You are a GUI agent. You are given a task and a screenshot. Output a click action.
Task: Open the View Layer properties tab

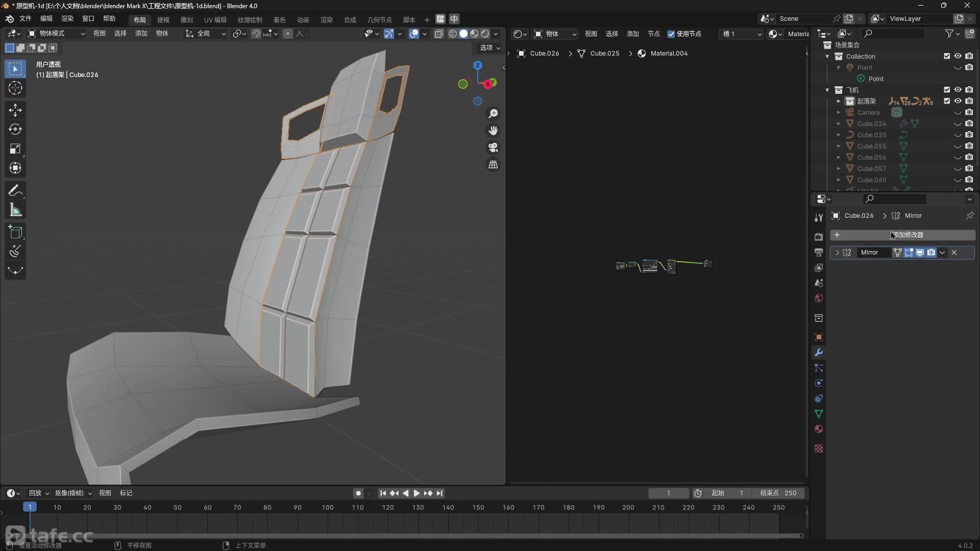click(x=819, y=267)
